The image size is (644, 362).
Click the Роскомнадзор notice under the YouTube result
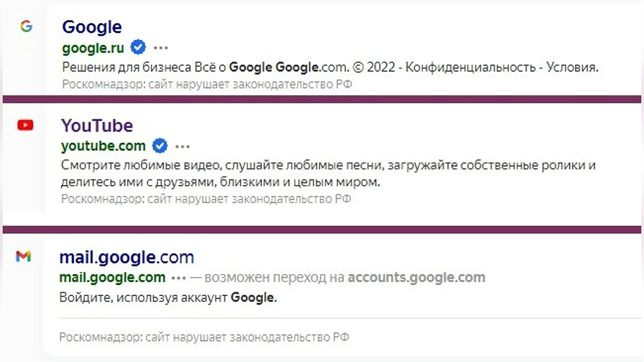[206, 199]
